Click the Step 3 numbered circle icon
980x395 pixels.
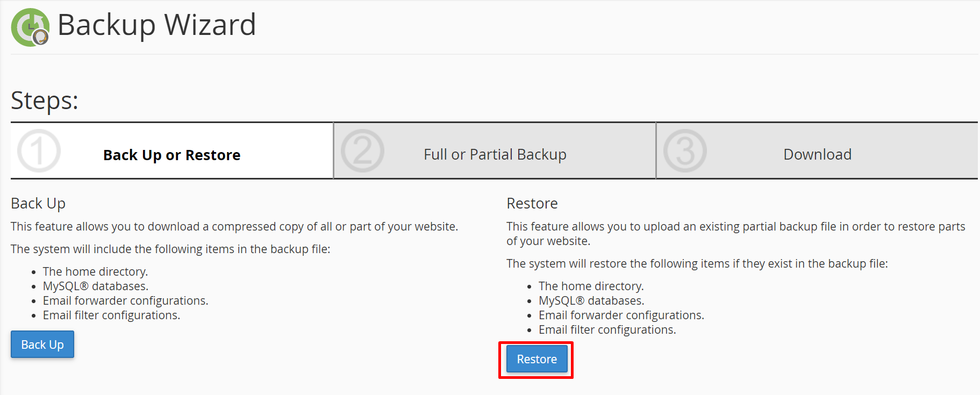coord(684,150)
